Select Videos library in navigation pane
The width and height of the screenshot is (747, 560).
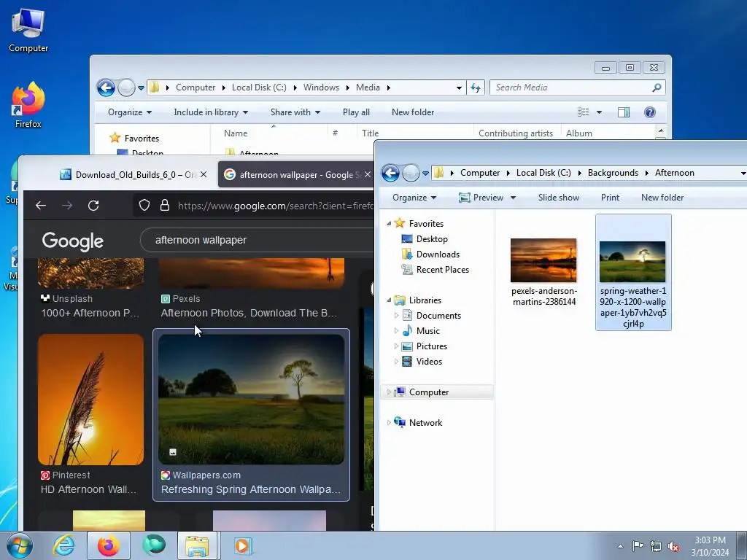pyautogui.click(x=429, y=362)
